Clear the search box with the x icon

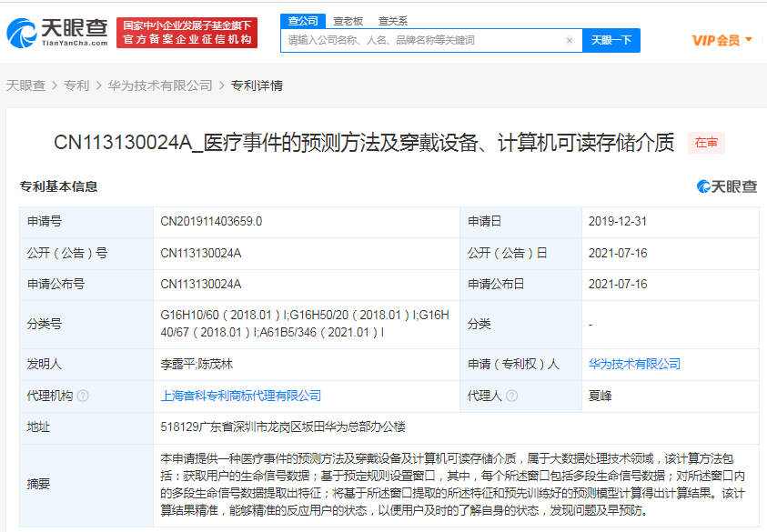click(x=570, y=41)
